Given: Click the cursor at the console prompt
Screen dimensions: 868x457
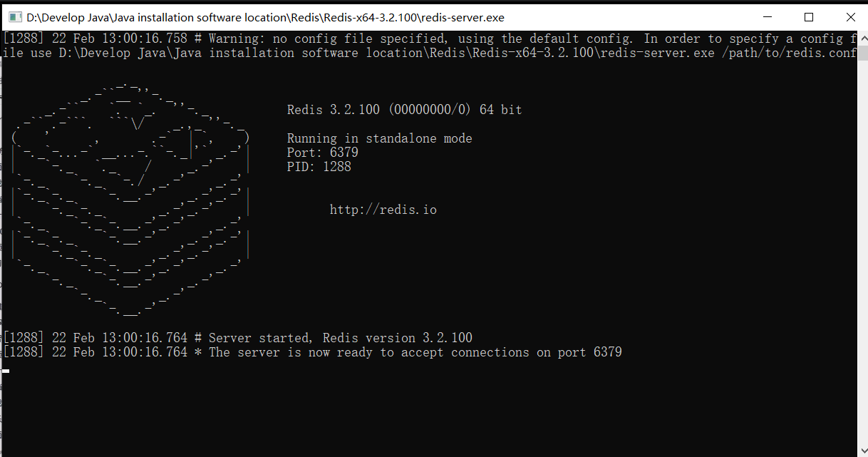Looking at the screenshot, I should (x=6, y=370).
